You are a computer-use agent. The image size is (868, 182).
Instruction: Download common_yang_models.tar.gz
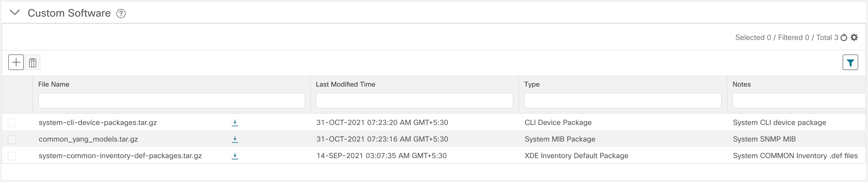pos(235,139)
